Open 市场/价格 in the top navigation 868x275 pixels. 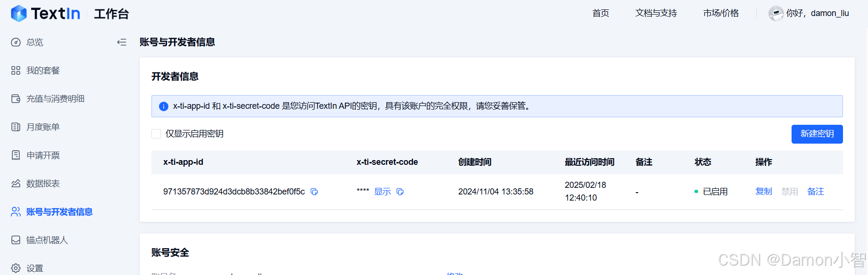tap(721, 13)
